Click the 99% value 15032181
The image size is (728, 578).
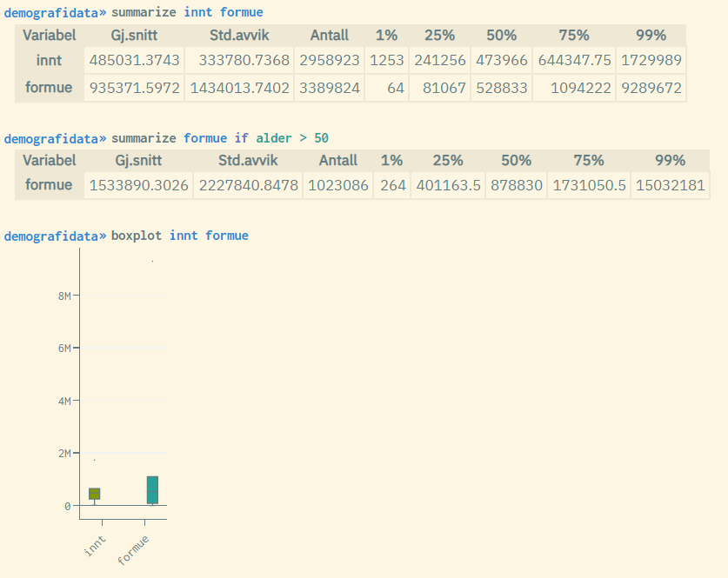tap(670, 185)
